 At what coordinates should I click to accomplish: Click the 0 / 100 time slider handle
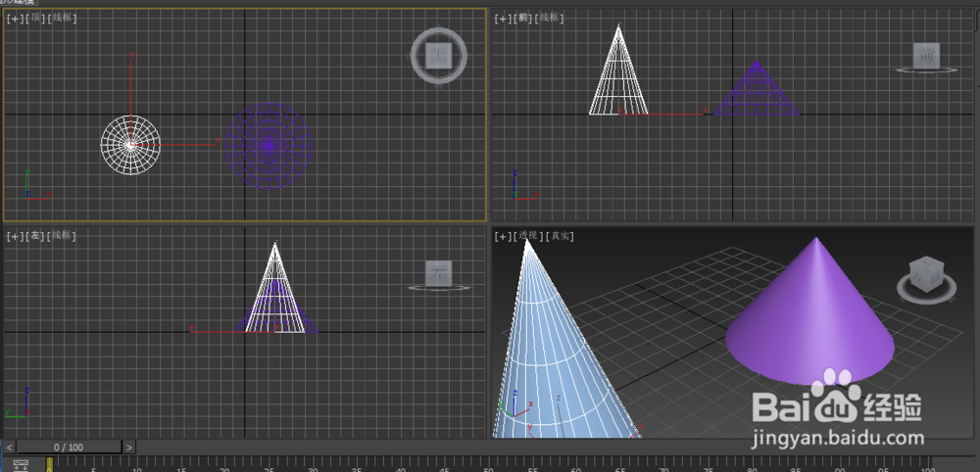[69, 447]
